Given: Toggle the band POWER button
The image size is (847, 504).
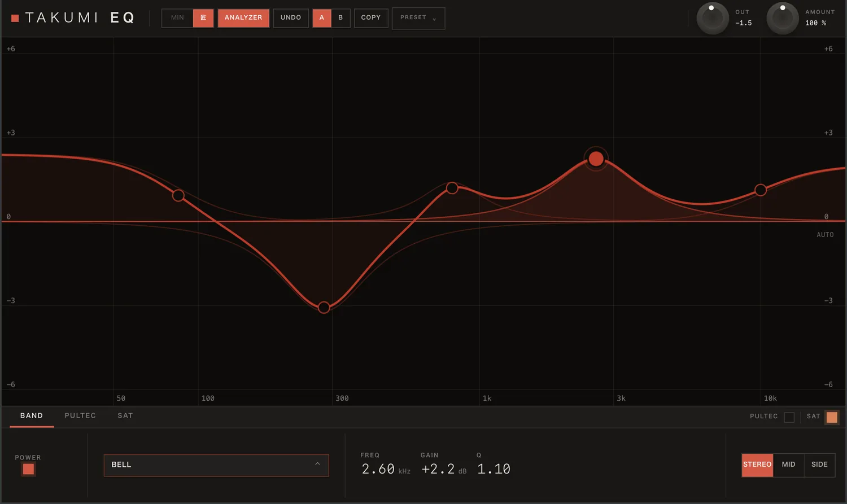Looking at the screenshot, I should click(28, 469).
